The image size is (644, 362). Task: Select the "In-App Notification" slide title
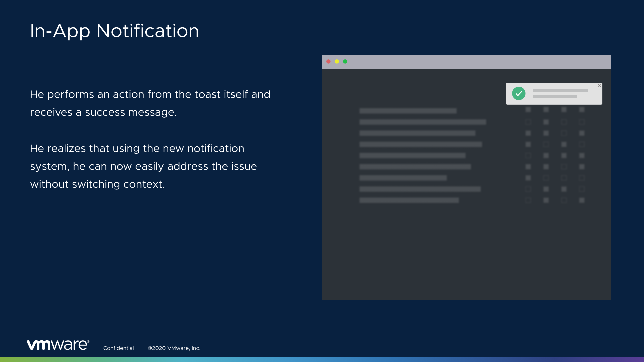114,31
